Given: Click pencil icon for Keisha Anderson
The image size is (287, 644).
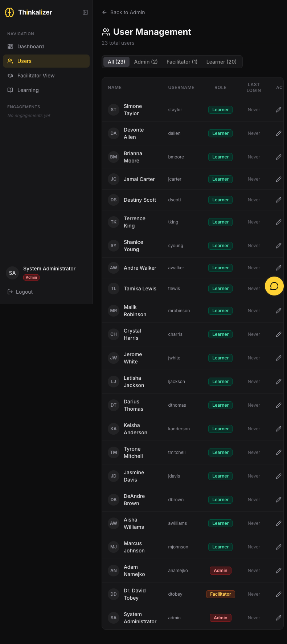Looking at the screenshot, I should [x=279, y=429].
